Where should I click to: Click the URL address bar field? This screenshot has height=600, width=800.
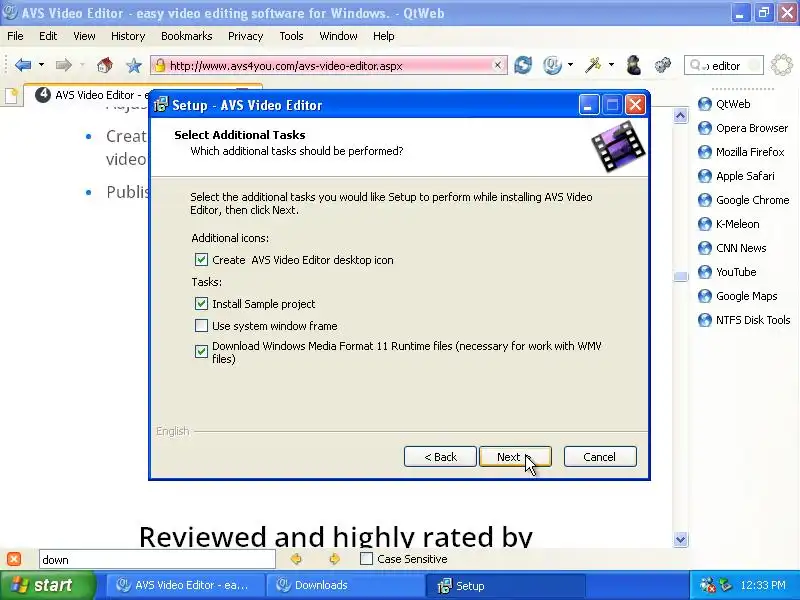[329, 65]
